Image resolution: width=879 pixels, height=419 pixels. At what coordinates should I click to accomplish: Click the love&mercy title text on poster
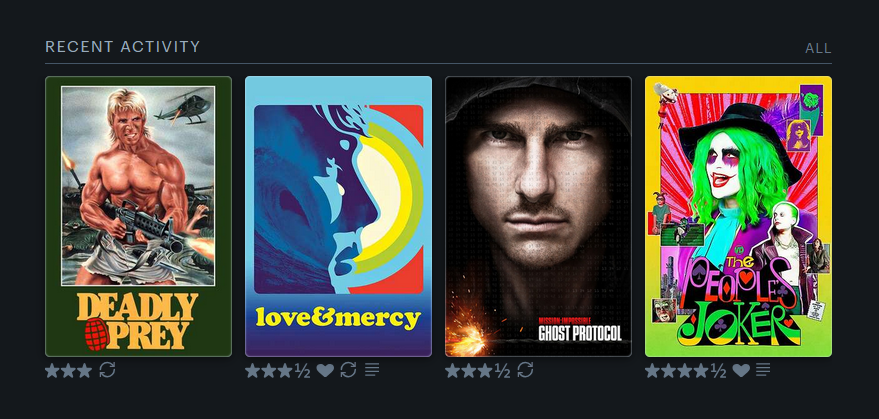coord(338,318)
